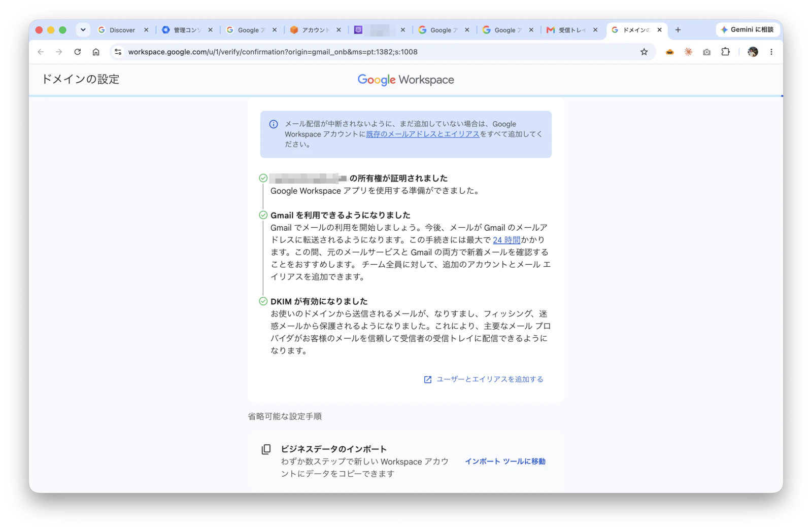Click the external-link icon beside ユーザーとエイリアス

point(428,380)
